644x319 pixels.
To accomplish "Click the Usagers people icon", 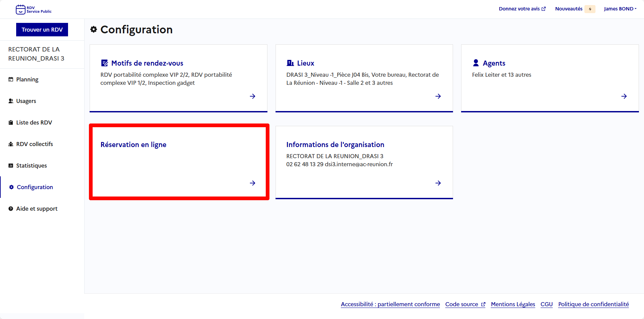I will click(11, 101).
